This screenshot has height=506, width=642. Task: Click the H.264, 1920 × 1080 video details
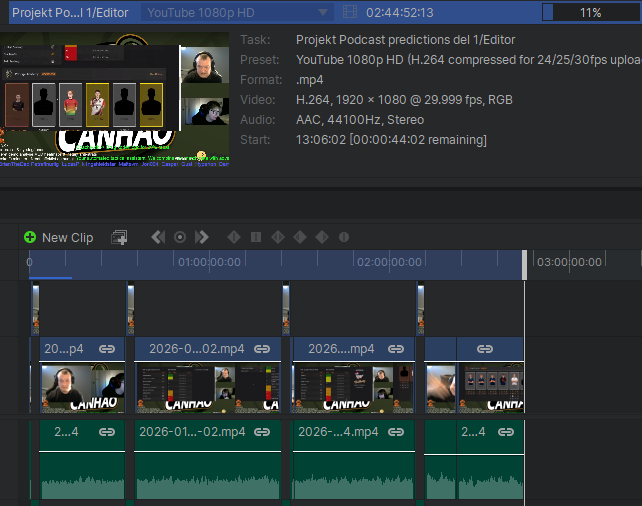pos(404,99)
